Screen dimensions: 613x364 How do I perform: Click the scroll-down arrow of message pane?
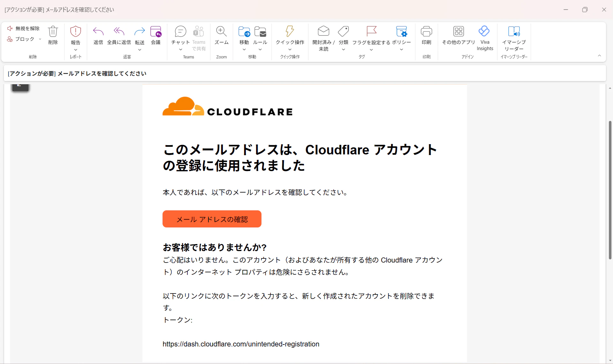[610, 360]
